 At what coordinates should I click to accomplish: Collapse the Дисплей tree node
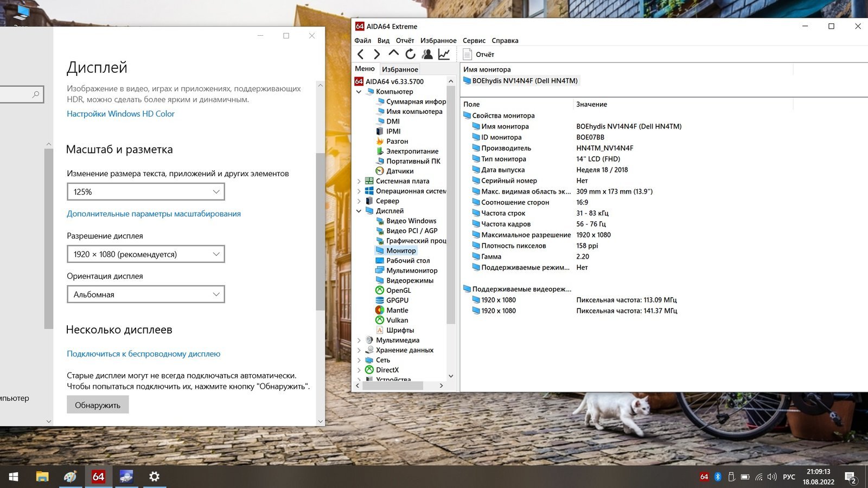pos(359,211)
